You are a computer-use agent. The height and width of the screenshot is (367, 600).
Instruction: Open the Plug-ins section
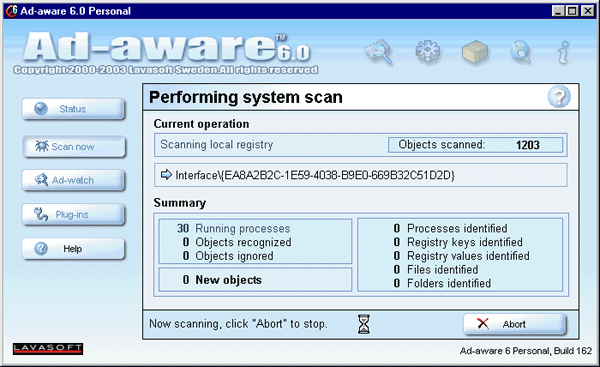(73, 214)
